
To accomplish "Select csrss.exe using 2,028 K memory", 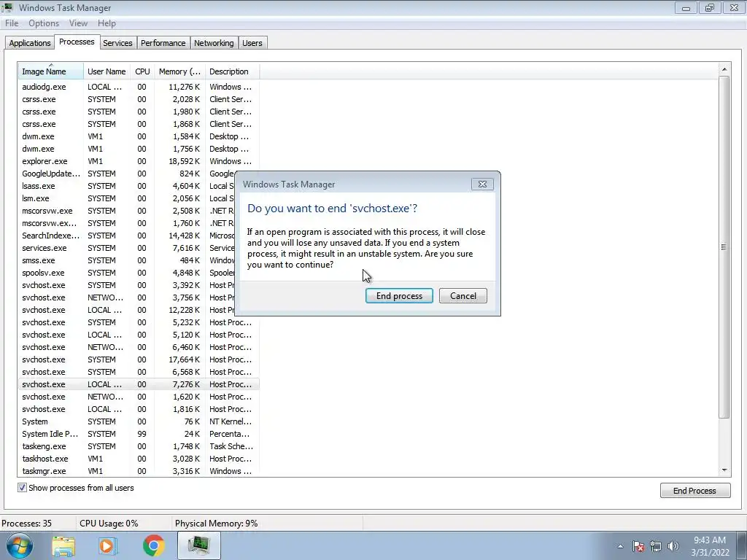I will 139,99.
